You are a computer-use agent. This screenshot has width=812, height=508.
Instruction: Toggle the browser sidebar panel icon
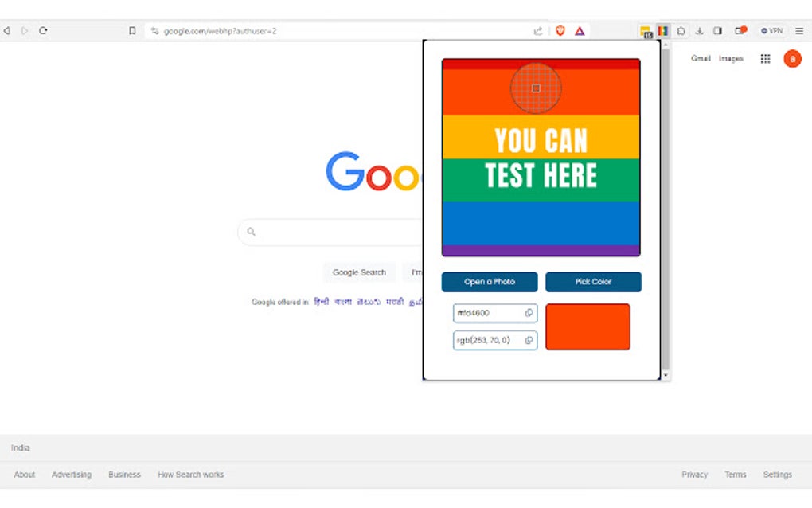click(717, 31)
